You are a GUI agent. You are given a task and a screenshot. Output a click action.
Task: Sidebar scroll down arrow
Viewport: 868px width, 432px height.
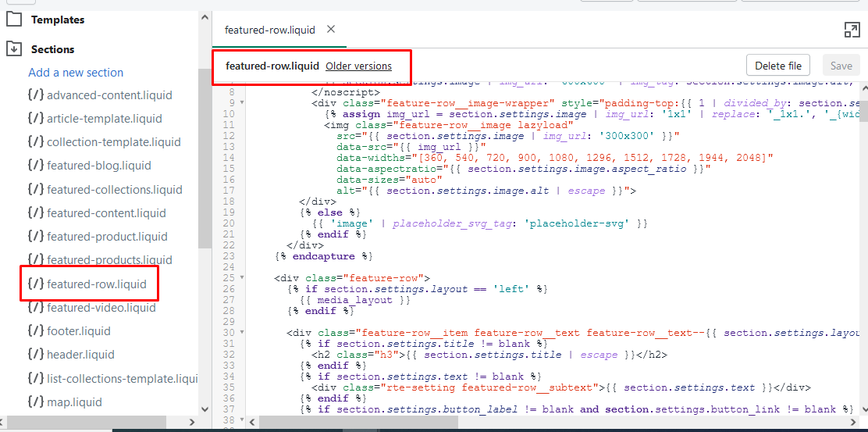(205, 409)
